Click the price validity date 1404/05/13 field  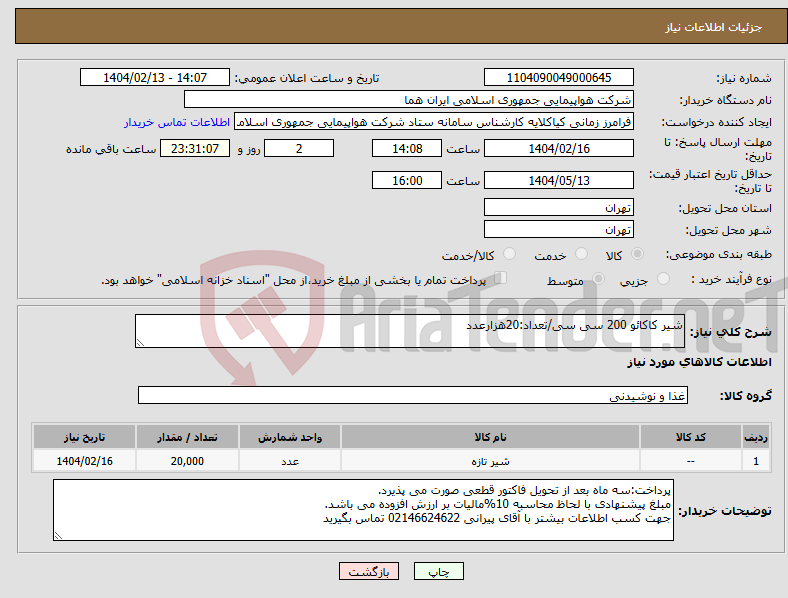558,180
